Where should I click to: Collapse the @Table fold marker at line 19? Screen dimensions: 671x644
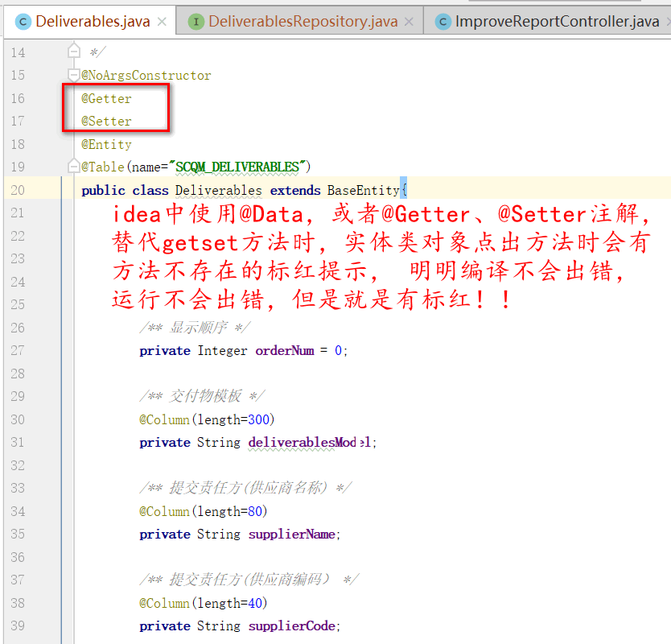[x=72, y=167]
